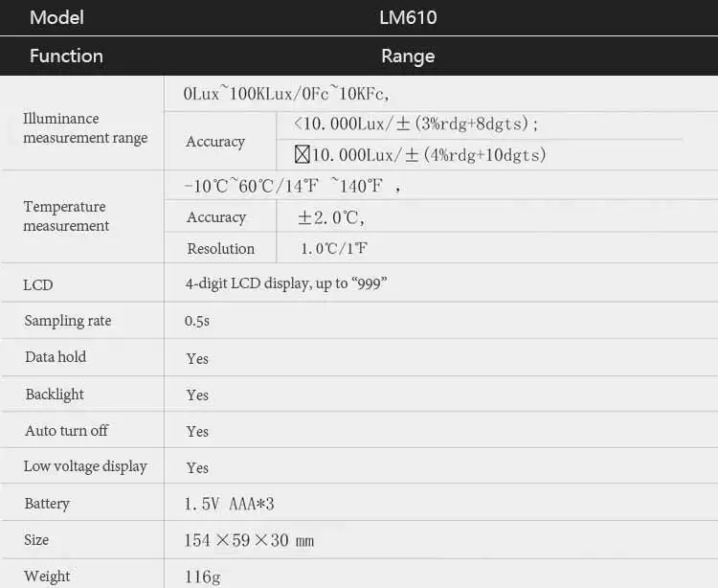Viewport: 718px width, 588px height.
Task: Click the Low voltage display label
Action: 85,466
